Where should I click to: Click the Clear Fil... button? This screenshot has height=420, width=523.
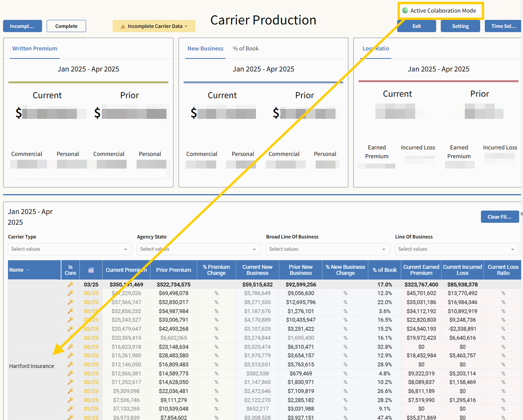[x=499, y=217]
